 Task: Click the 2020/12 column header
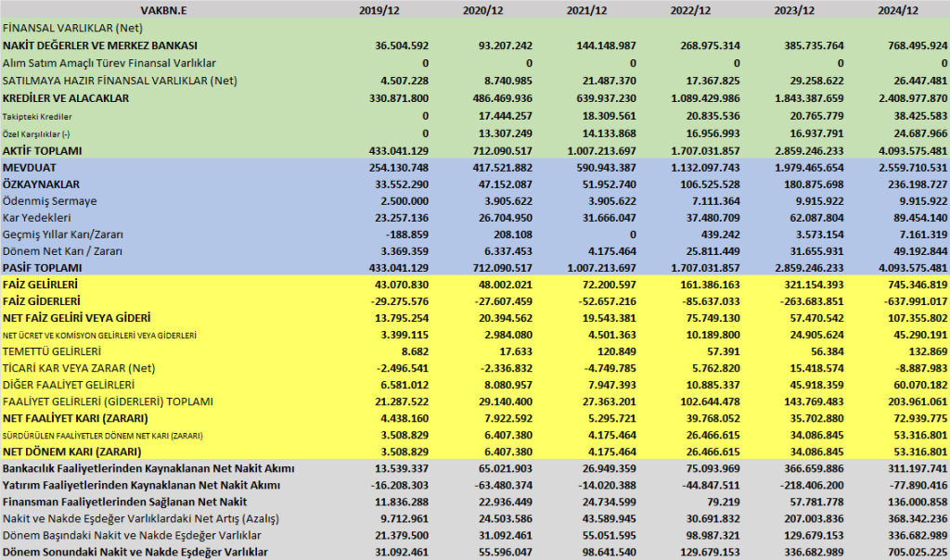pos(482,10)
